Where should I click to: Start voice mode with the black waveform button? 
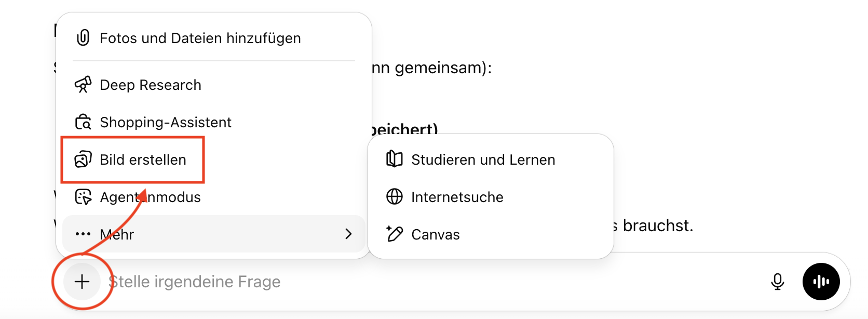821,282
